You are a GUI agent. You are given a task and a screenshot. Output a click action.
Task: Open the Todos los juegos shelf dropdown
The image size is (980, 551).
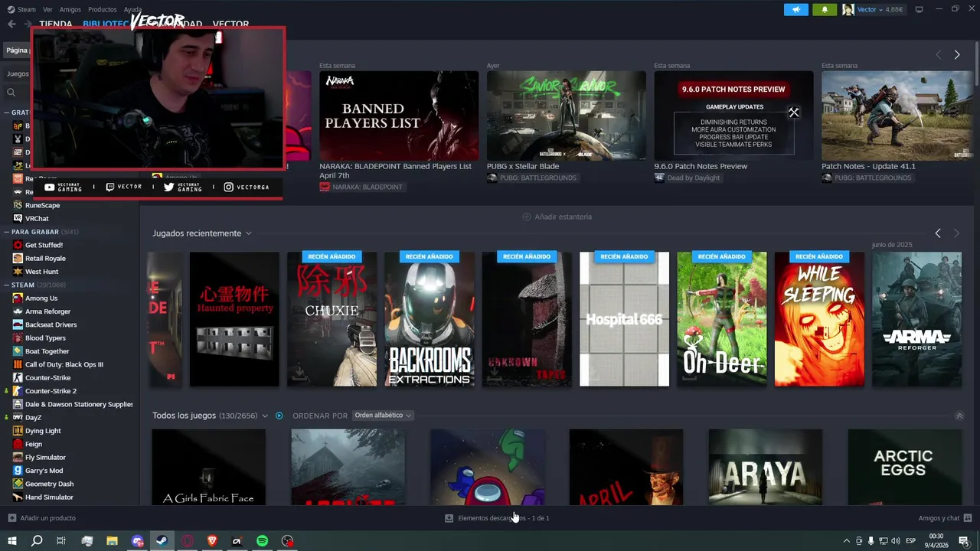click(265, 416)
